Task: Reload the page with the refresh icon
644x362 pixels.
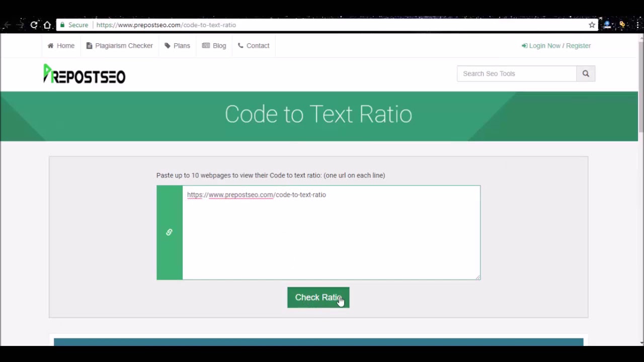Action: click(x=34, y=25)
